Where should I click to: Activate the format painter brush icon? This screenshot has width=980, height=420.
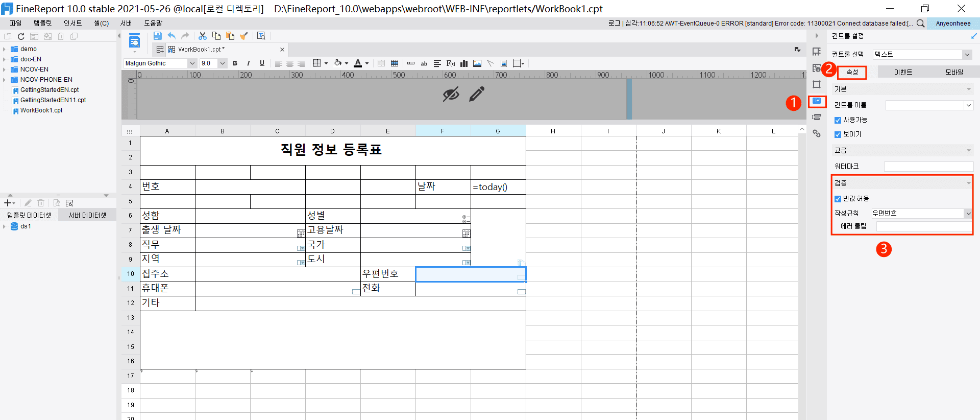pyautogui.click(x=244, y=36)
